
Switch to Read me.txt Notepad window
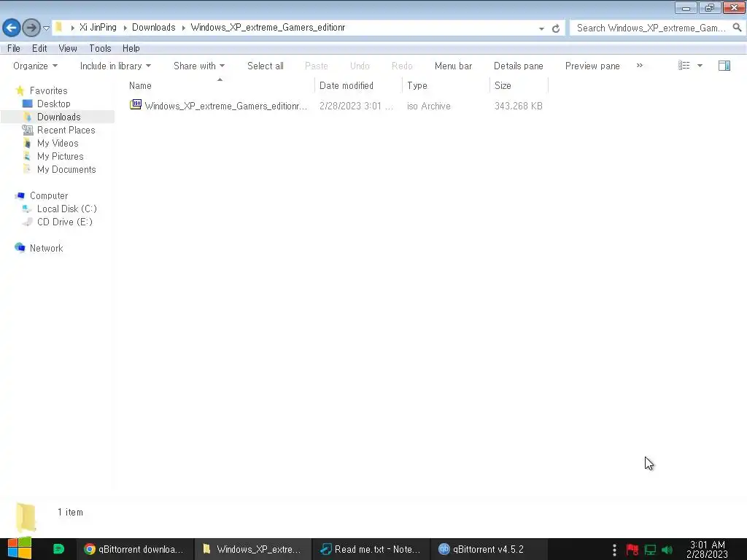(371, 549)
